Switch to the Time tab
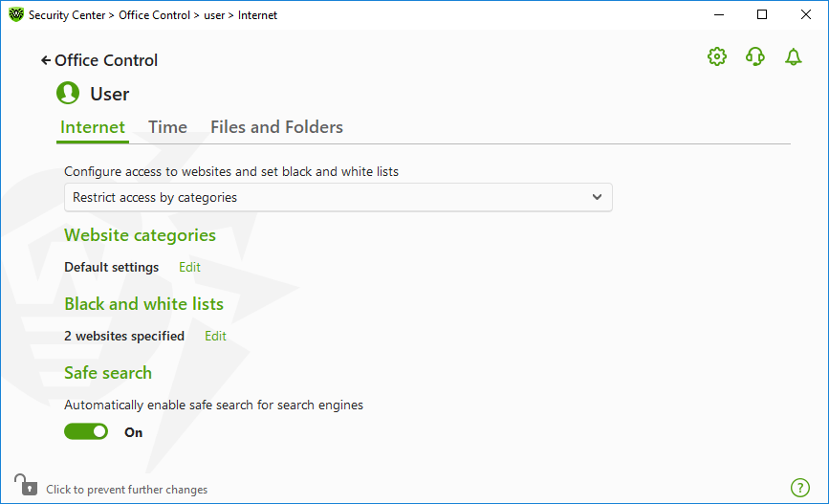The width and height of the screenshot is (829, 504). [167, 127]
